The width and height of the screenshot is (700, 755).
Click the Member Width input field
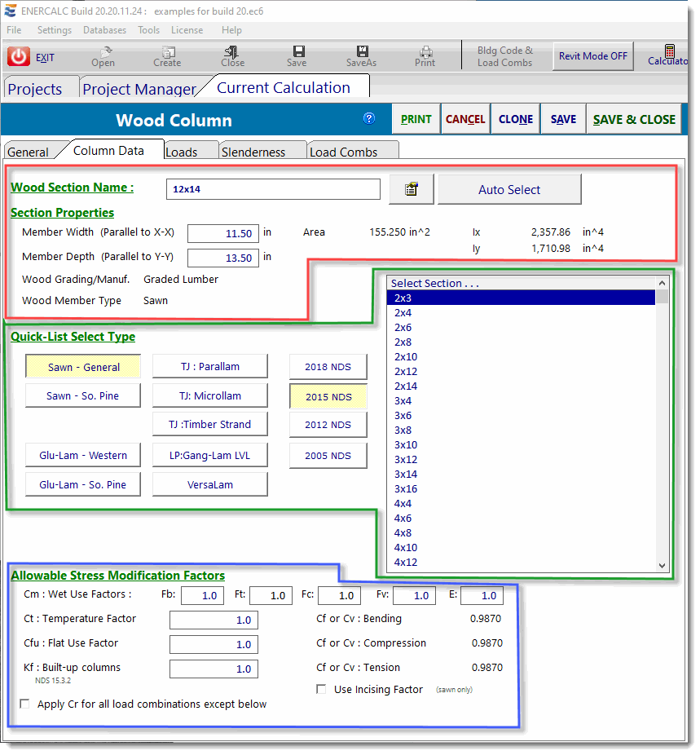coord(223,233)
